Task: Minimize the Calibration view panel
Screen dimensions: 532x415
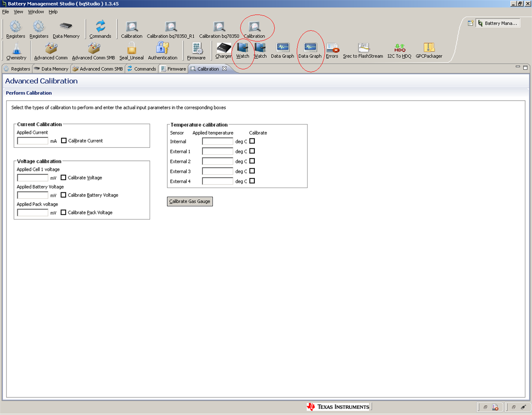Action: pos(518,67)
